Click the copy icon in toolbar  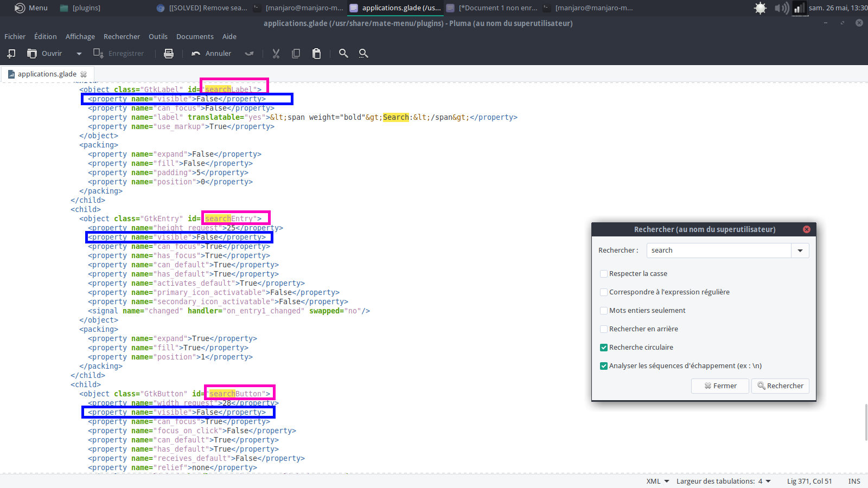296,53
